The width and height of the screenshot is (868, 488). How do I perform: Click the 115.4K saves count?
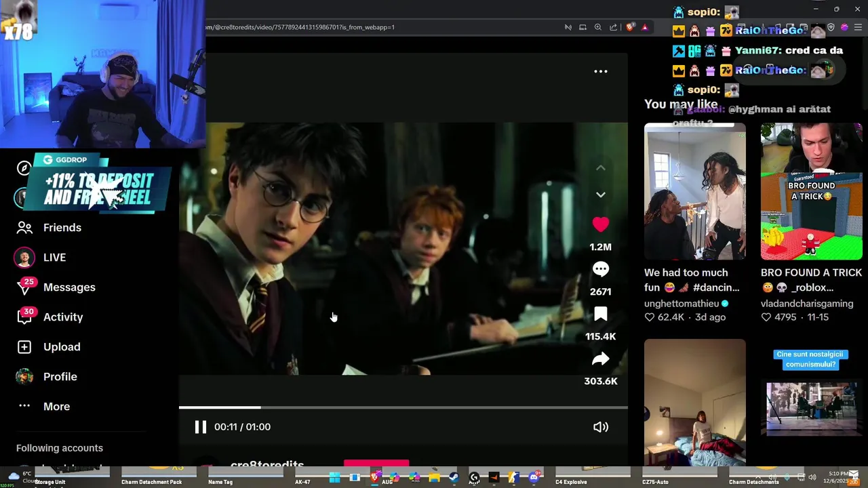601,337
